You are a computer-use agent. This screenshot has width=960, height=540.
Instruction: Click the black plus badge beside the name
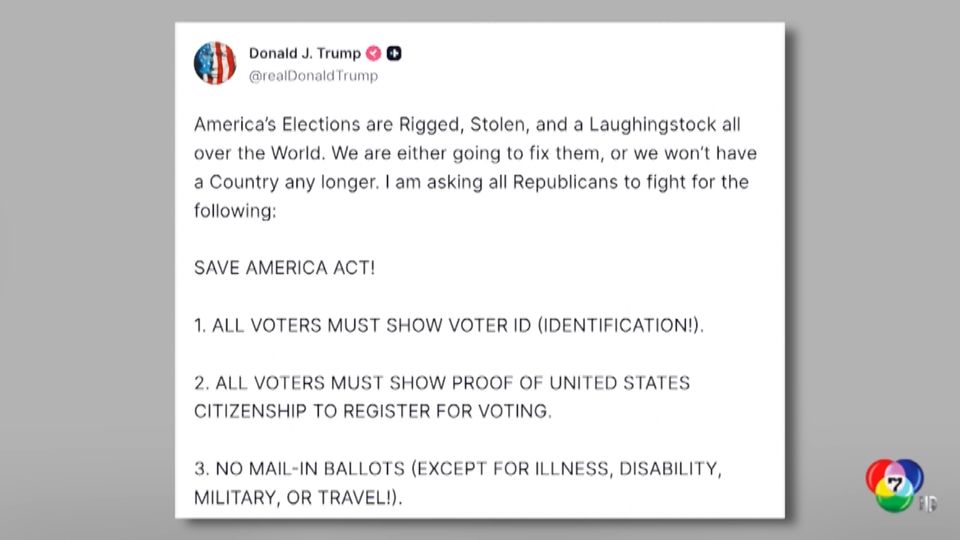coord(394,54)
